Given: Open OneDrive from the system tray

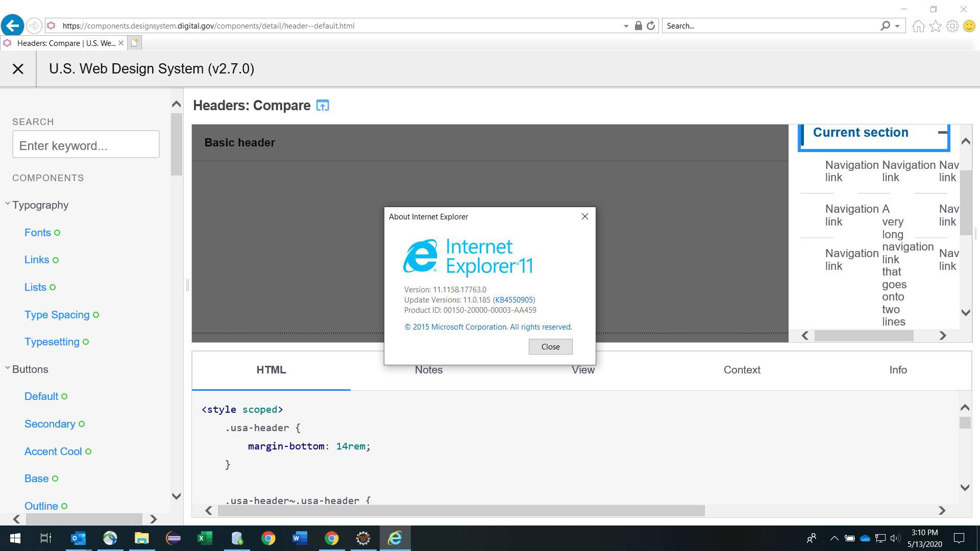Looking at the screenshot, I should coord(864,538).
